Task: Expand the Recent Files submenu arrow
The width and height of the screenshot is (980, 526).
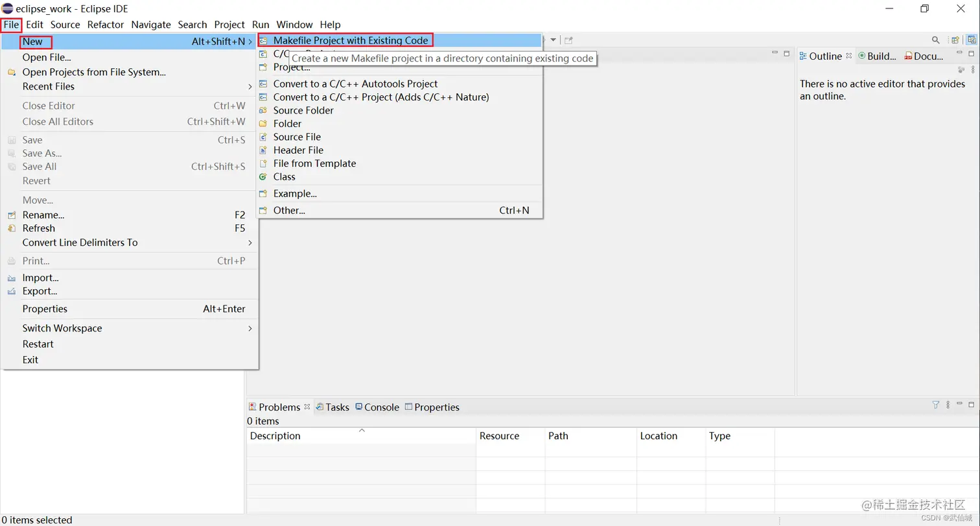Action: (x=250, y=86)
